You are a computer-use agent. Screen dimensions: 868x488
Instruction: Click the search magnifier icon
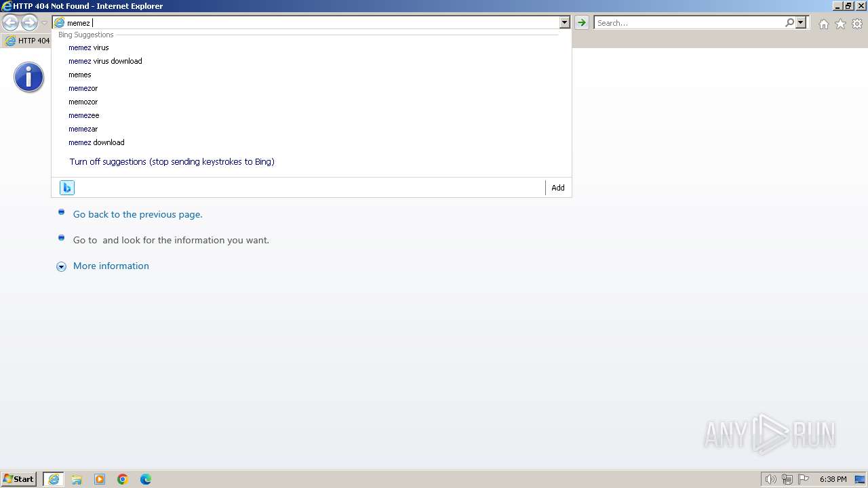point(789,23)
